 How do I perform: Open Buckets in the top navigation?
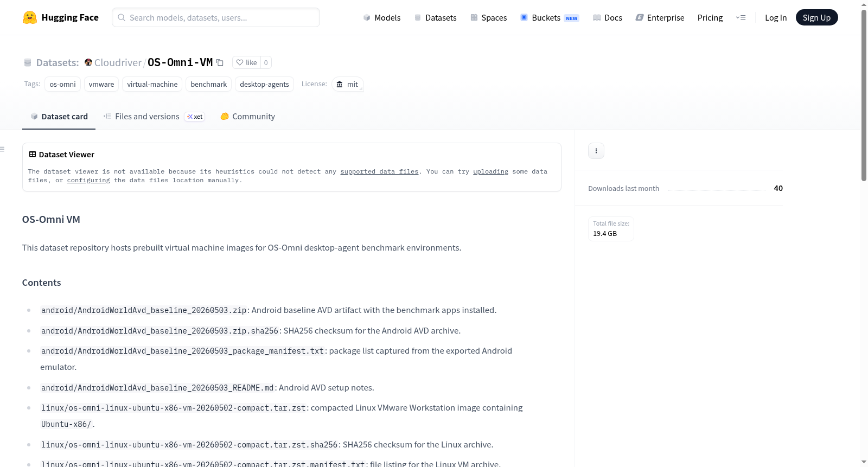click(x=550, y=18)
